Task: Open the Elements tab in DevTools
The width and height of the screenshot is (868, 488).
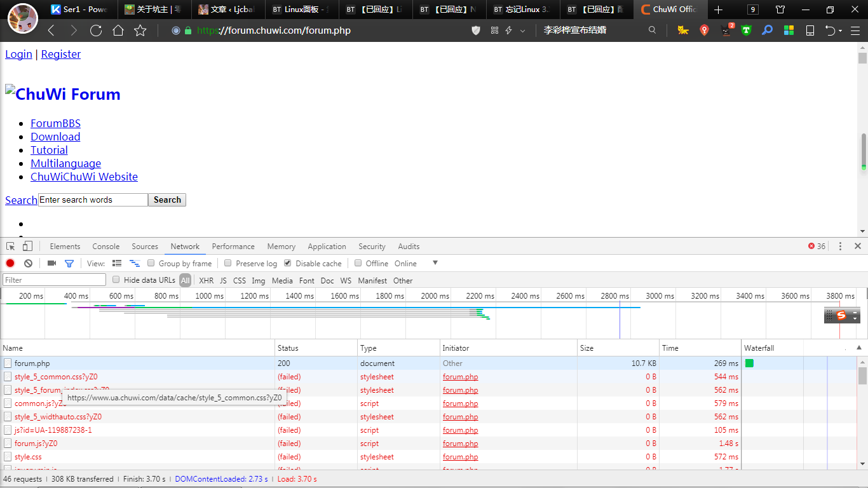Action: (65, 247)
